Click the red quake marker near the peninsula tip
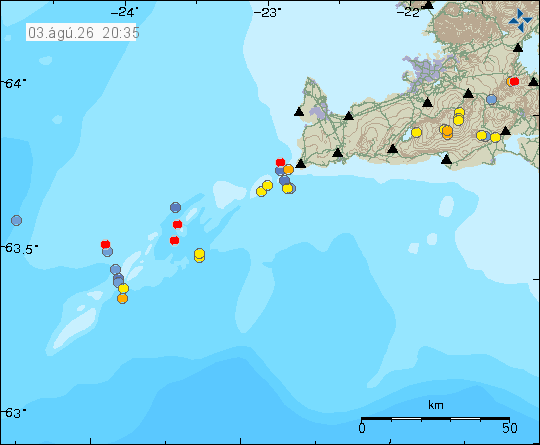The width and height of the screenshot is (540, 445). click(x=280, y=162)
